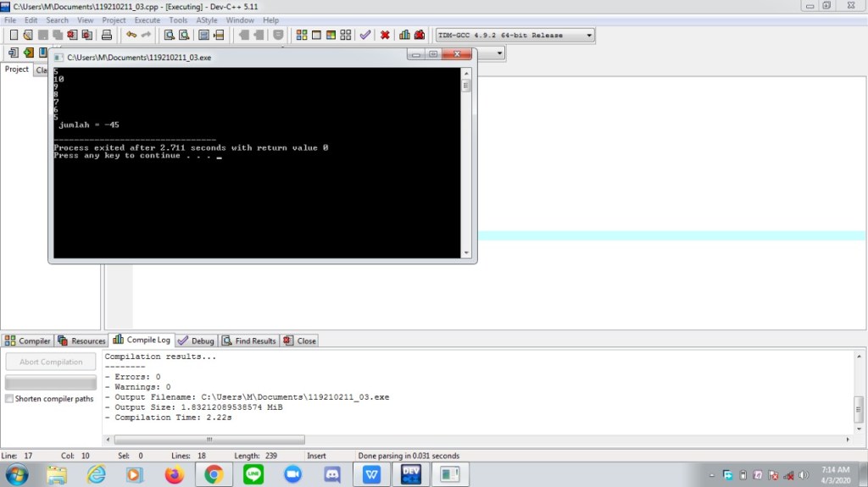Click the Print toolbar icon
This screenshot has height=487, width=868.
pyautogui.click(x=107, y=36)
